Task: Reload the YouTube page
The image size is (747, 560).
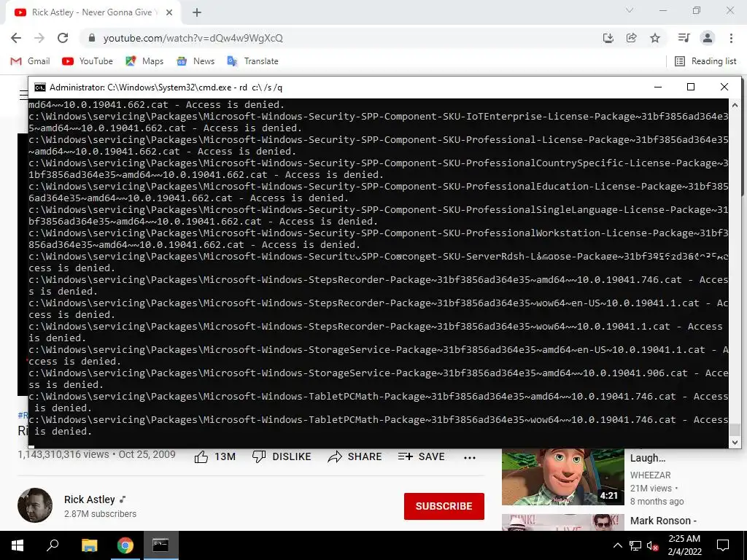Action: coord(63,38)
